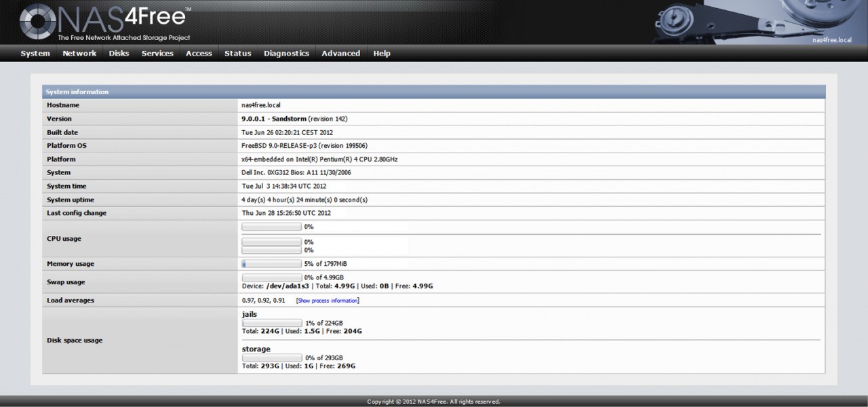Open the Network menu
The width and height of the screenshot is (868, 407).
[79, 53]
